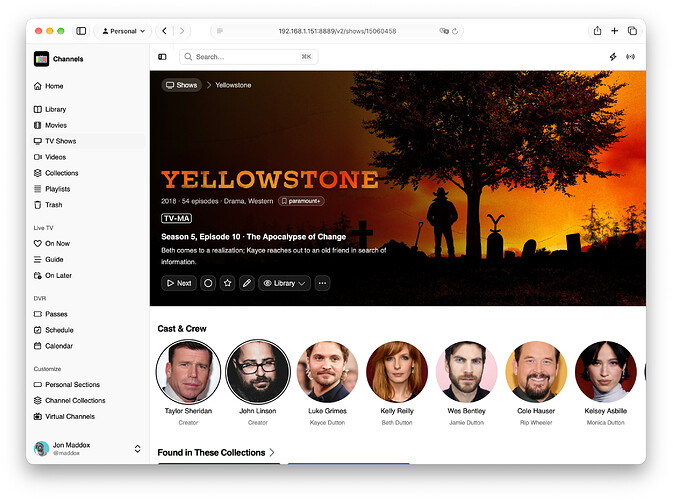Click the paramount+ tag
The image size is (673, 500).
click(x=301, y=201)
